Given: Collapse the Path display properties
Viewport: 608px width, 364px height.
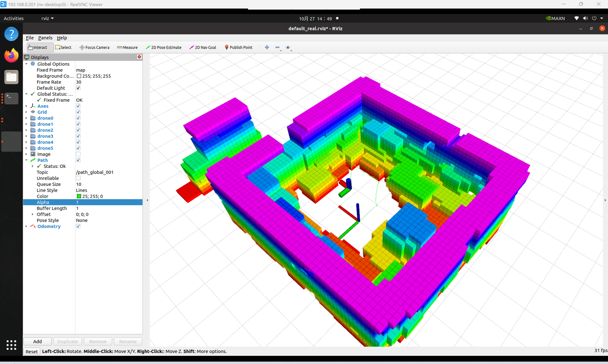Looking at the screenshot, I should pos(26,160).
